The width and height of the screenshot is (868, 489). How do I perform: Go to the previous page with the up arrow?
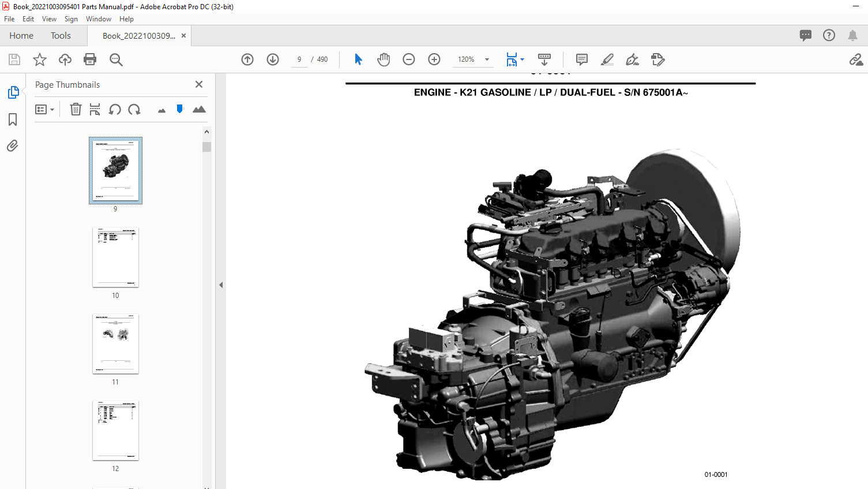pos(247,59)
